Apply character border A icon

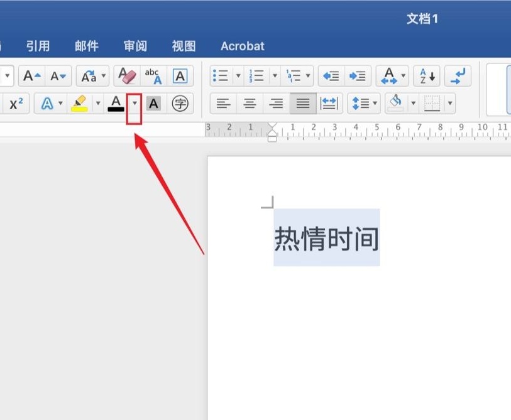click(x=180, y=76)
